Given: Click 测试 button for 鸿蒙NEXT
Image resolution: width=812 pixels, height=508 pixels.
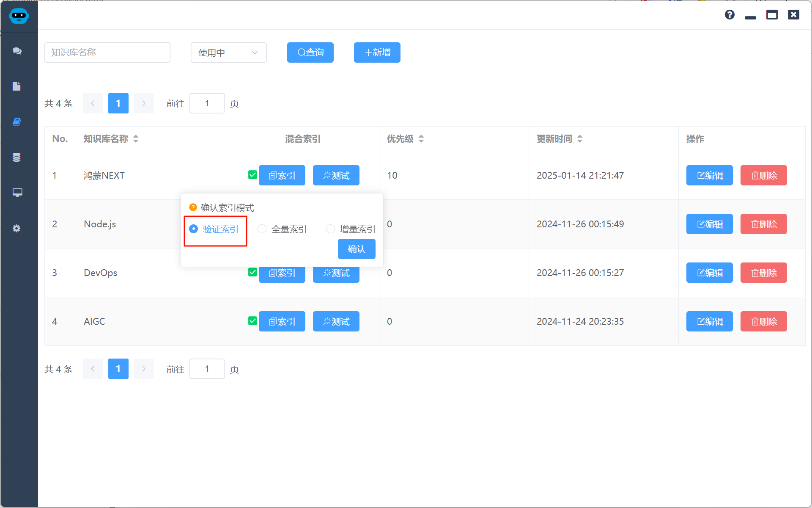Looking at the screenshot, I should point(336,175).
